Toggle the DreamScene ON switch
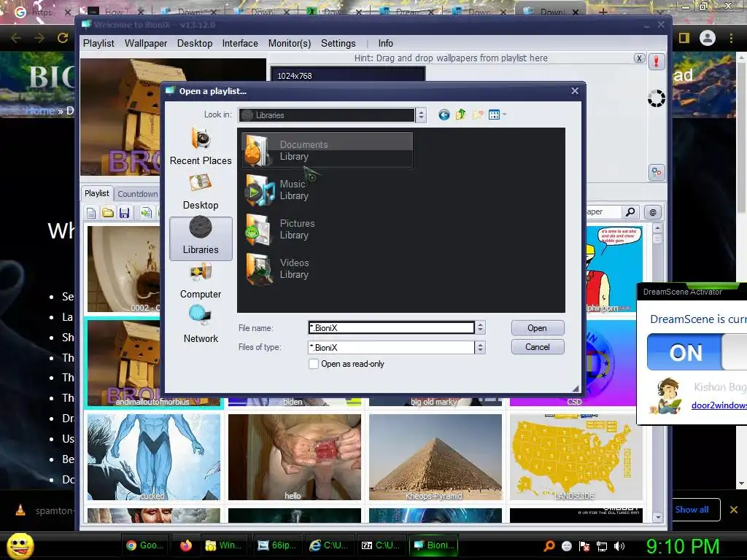This screenshot has height=560, width=747. coord(697,352)
